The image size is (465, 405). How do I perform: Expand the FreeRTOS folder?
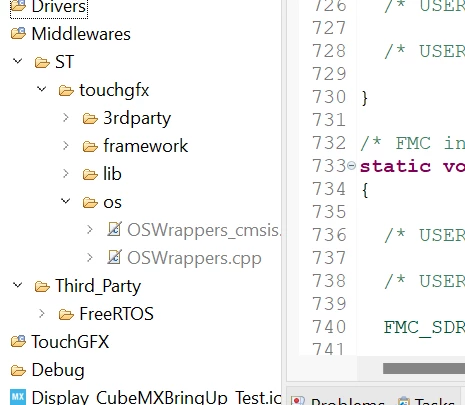(x=42, y=313)
